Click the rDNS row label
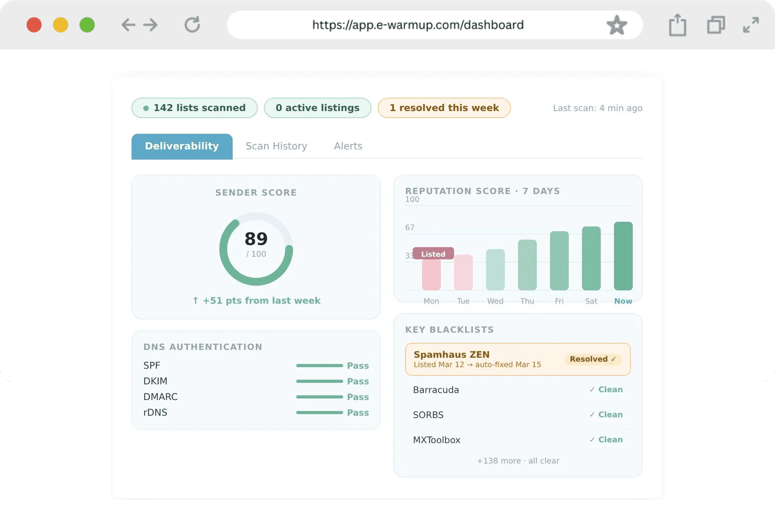The width and height of the screenshot is (775, 532). [x=155, y=413]
